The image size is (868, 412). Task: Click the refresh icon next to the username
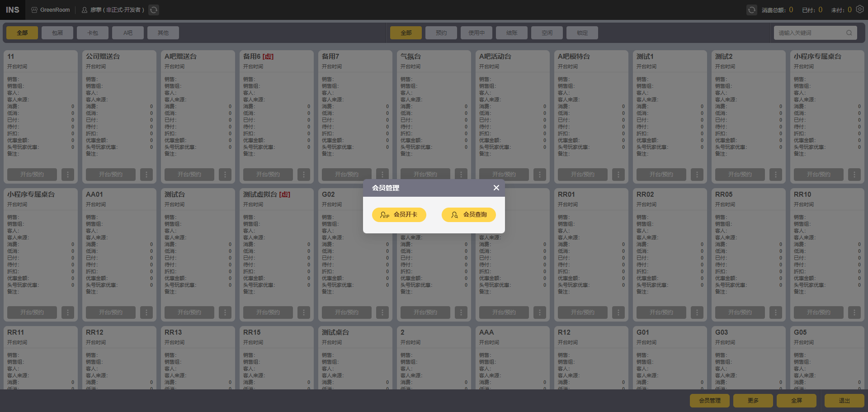point(154,10)
